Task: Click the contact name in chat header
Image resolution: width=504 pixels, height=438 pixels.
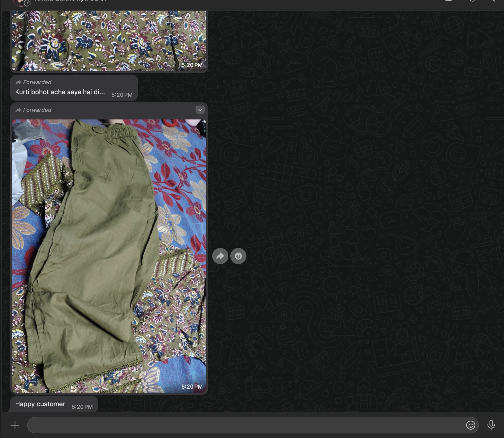Action: coord(71,1)
